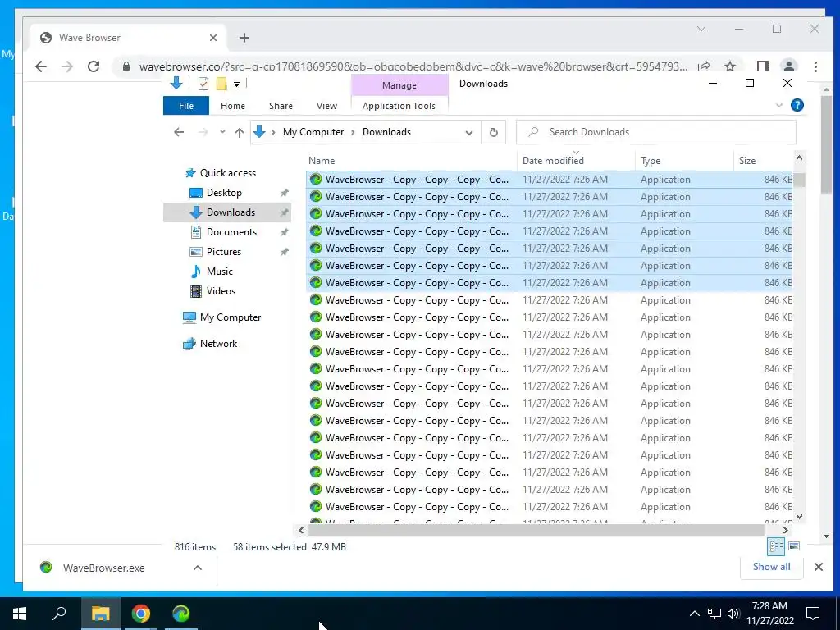Open Explorer Help icon

click(x=797, y=105)
